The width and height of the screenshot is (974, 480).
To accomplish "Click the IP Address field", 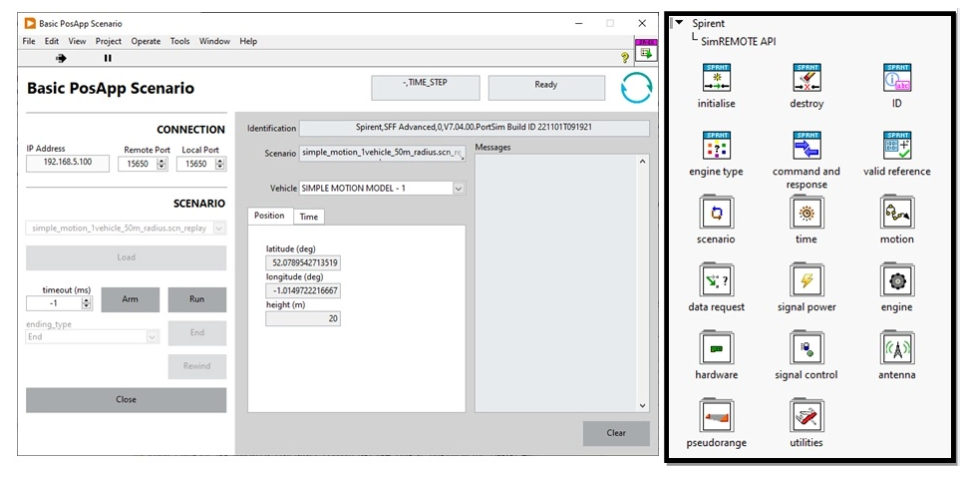I will coord(68,164).
